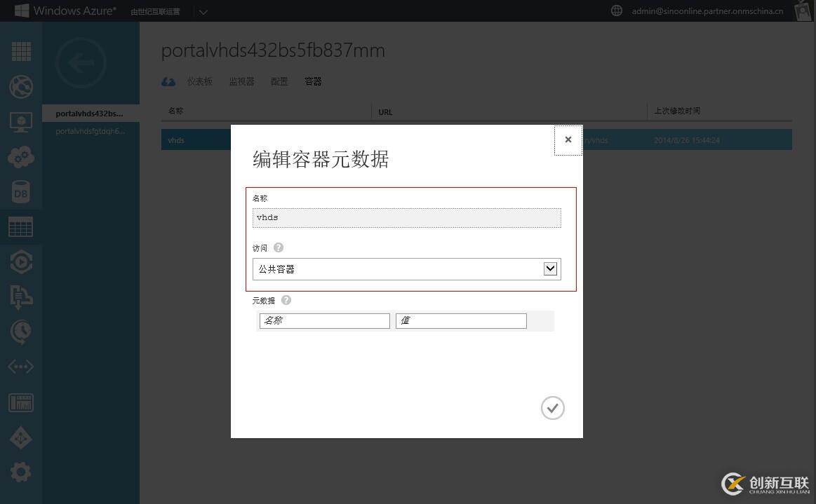Sort by the 上次修改时间 column header
The width and height of the screenshot is (816, 504).
(677, 111)
